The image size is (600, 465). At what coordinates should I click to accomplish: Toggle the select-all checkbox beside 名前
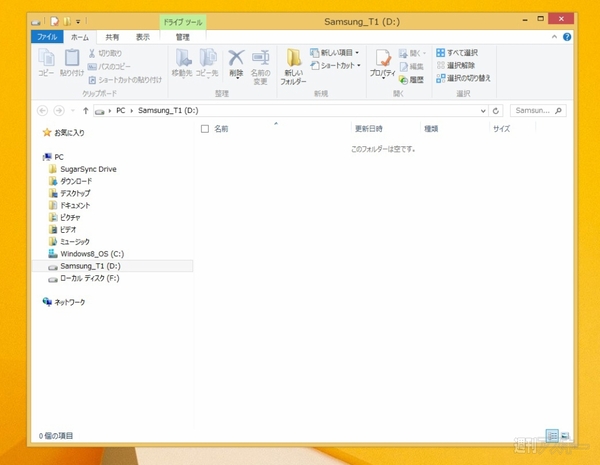(205, 129)
